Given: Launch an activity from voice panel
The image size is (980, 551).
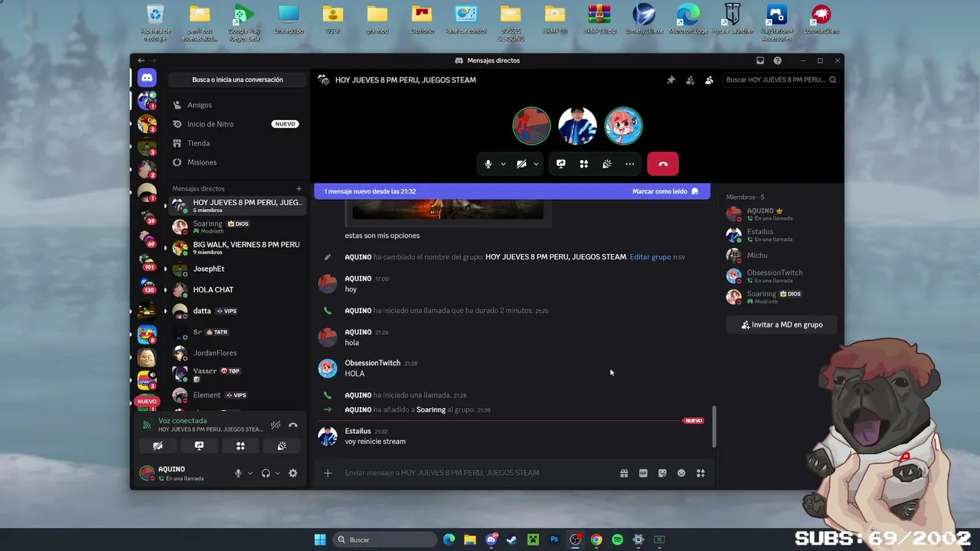Looking at the screenshot, I should 240,445.
